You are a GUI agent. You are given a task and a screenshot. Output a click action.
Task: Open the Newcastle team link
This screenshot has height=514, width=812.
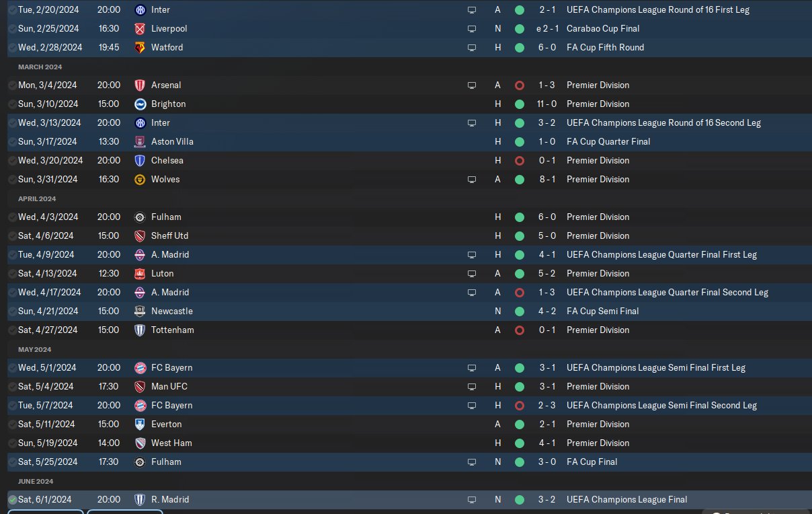[171, 311]
